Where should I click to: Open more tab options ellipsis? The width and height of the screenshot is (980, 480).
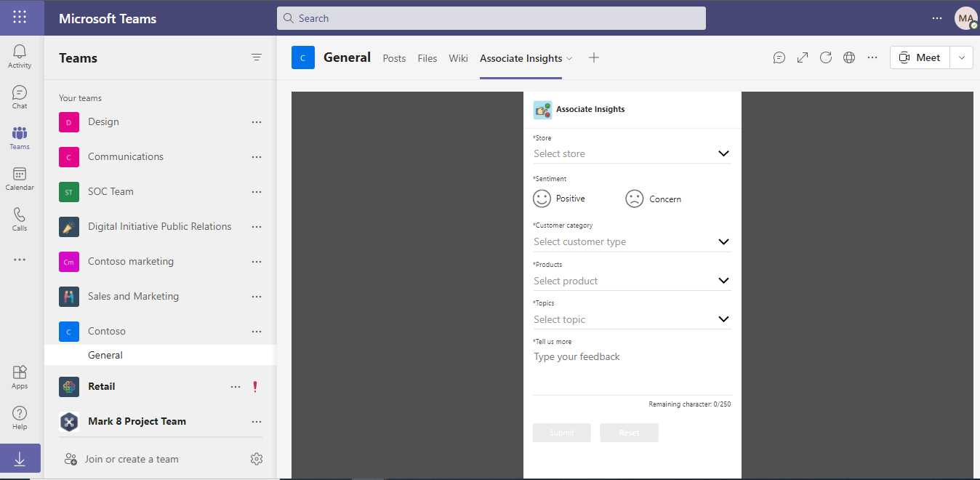click(x=872, y=57)
